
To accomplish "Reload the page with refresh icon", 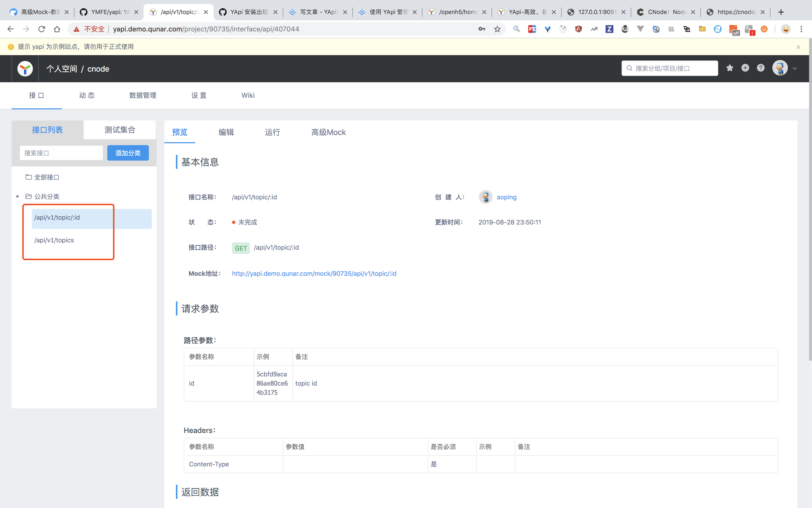I will coord(42,29).
